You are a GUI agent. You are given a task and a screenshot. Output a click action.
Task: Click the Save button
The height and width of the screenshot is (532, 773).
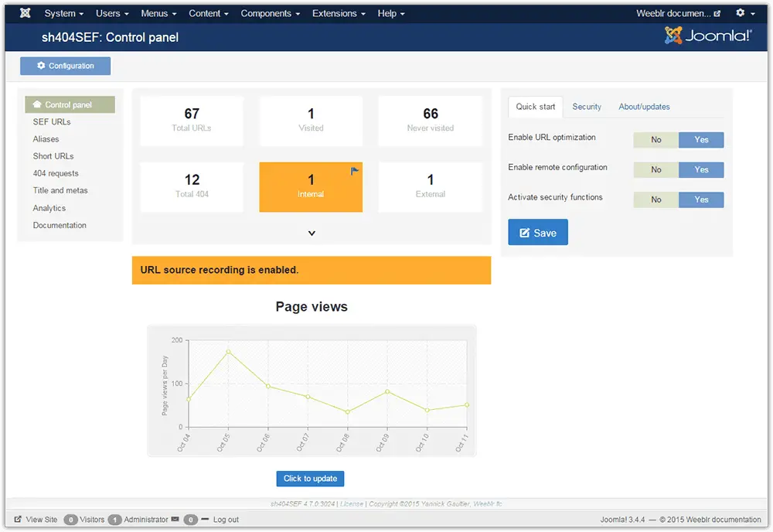pyautogui.click(x=538, y=232)
